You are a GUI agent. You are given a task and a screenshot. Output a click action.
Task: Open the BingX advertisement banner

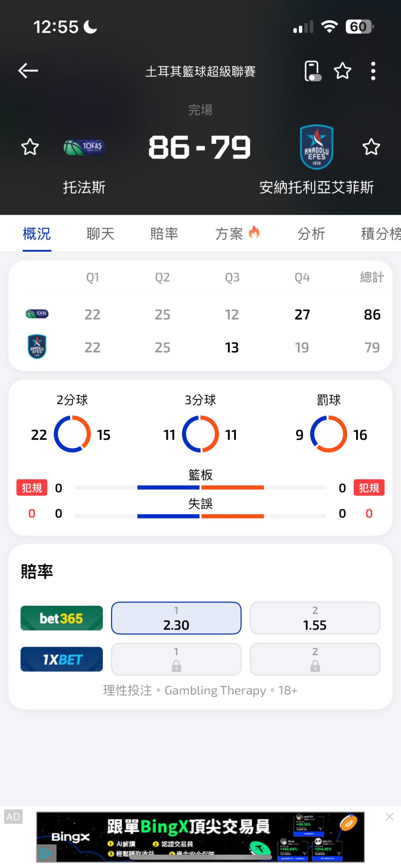(200, 837)
